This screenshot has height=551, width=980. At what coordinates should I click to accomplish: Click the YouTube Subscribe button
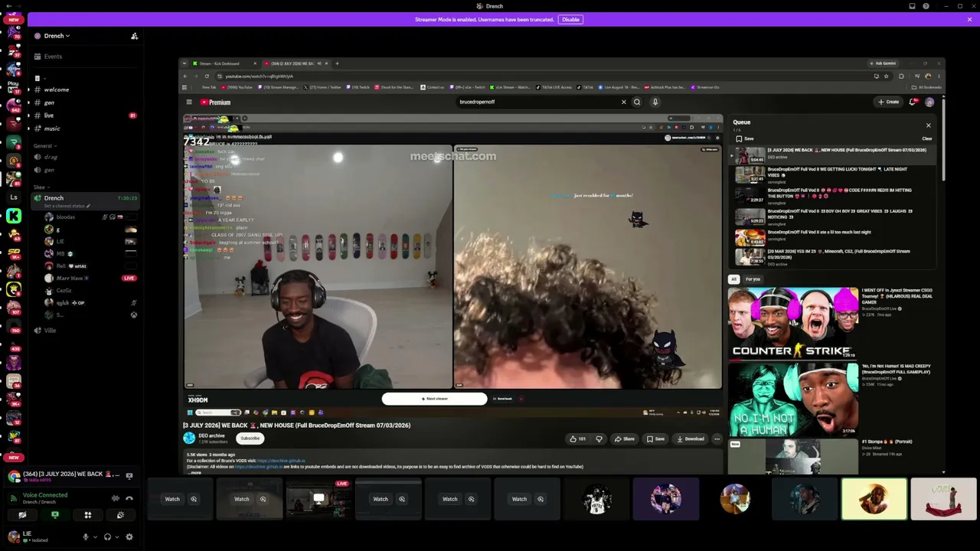(250, 439)
